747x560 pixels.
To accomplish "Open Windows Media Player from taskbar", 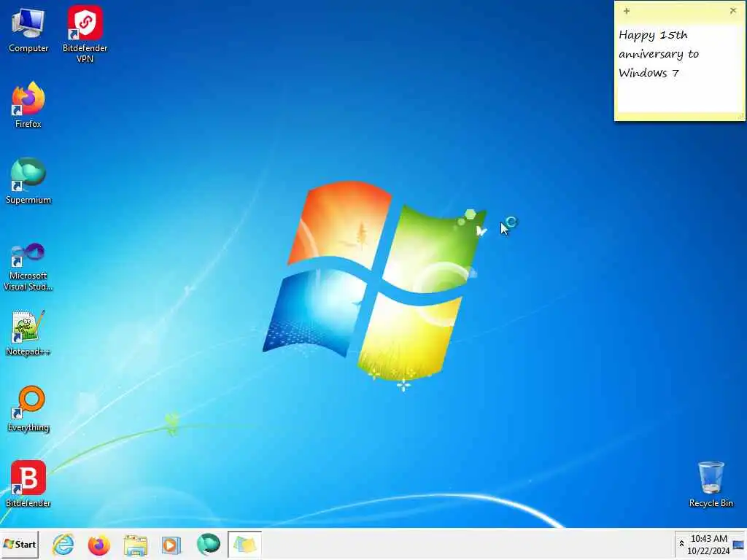I will click(x=171, y=544).
